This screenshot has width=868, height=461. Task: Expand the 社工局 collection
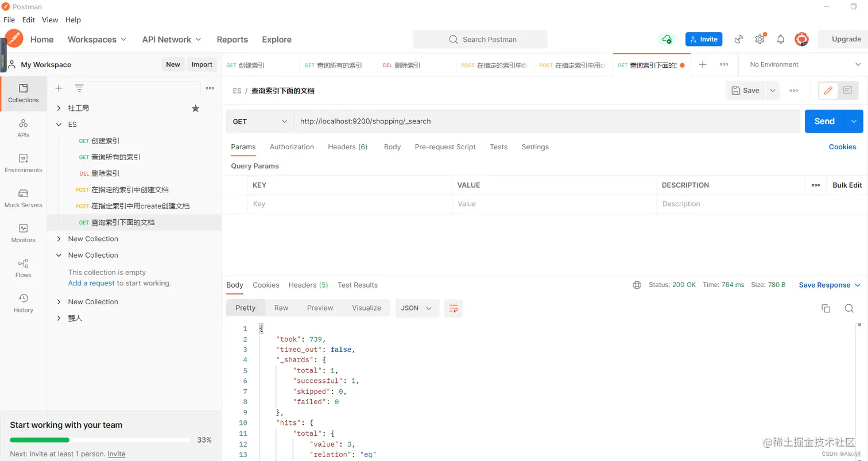[59, 108]
